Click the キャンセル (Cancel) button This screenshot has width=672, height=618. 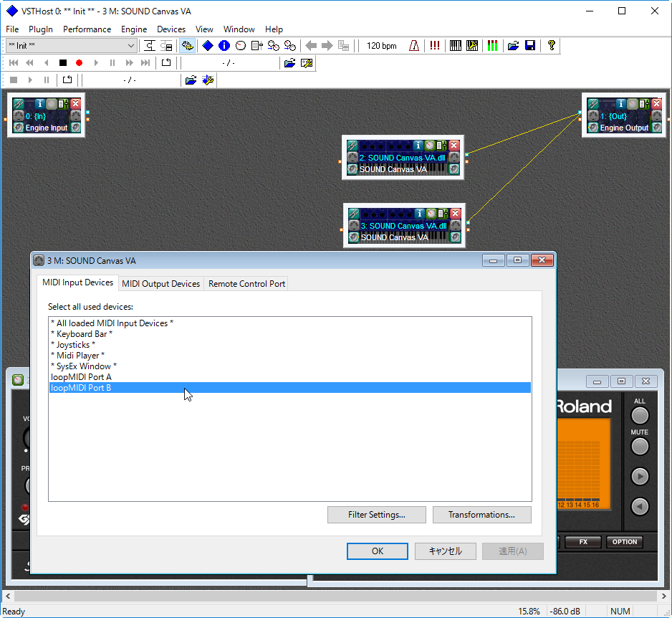click(446, 551)
